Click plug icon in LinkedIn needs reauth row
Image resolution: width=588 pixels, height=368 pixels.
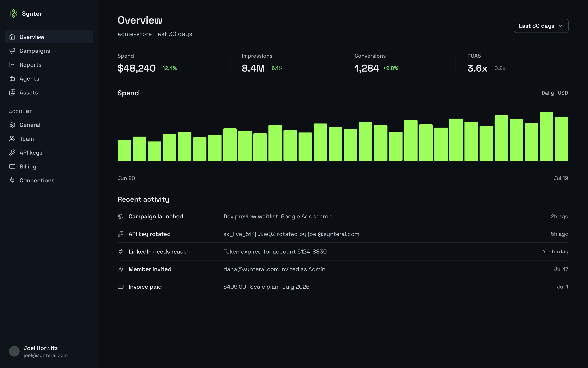(120, 251)
